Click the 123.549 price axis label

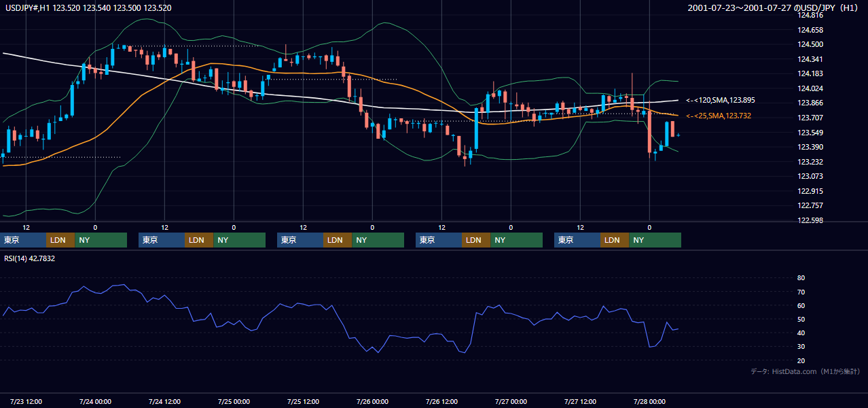[810, 133]
